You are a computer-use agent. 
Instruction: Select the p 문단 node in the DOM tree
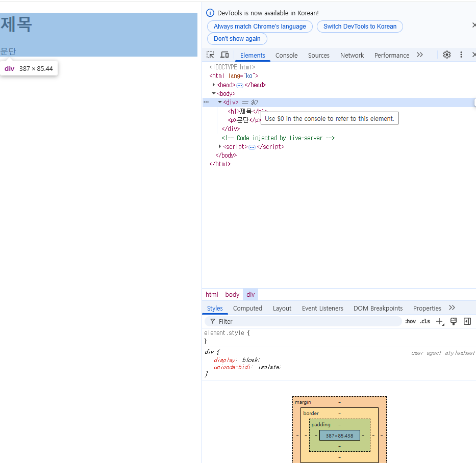pos(244,120)
